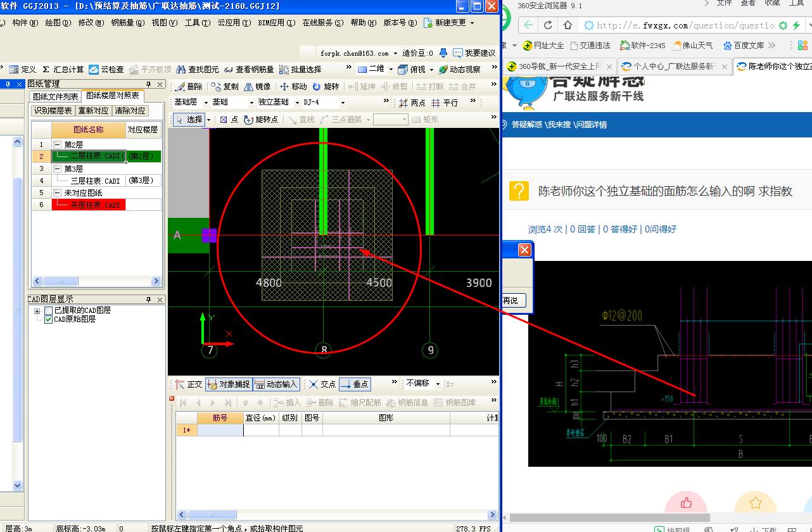This screenshot has height=532, width=812.
Task: Switch to 图纸文件列表 tab
Action: (56, 96)
